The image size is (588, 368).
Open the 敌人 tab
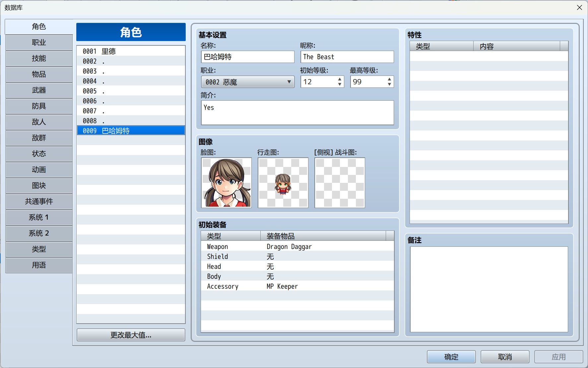(39, 122)
